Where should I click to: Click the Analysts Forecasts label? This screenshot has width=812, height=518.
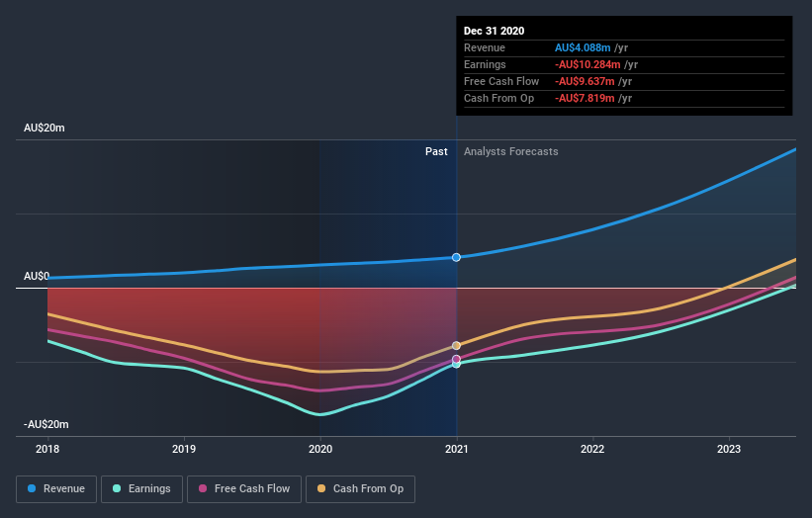pyautogui.click(x=511, y=151)
